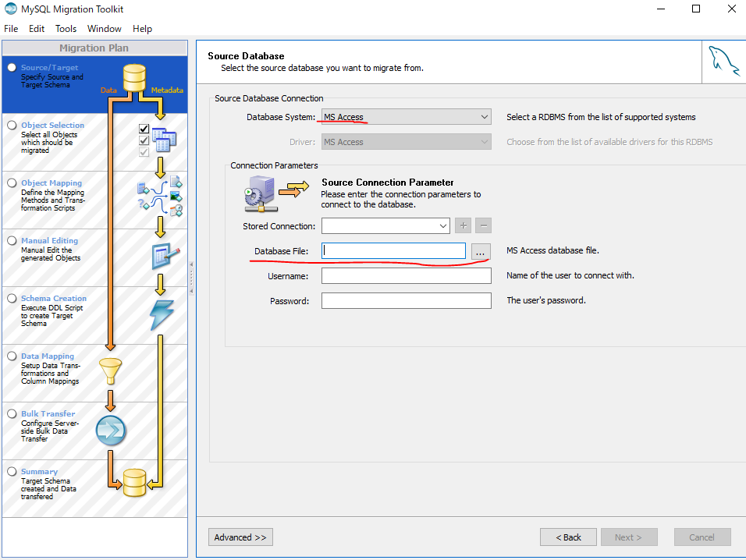Click the Object Selection tables icon
The height and width of the screenshot is (560, 746).
tap(164, 140)
